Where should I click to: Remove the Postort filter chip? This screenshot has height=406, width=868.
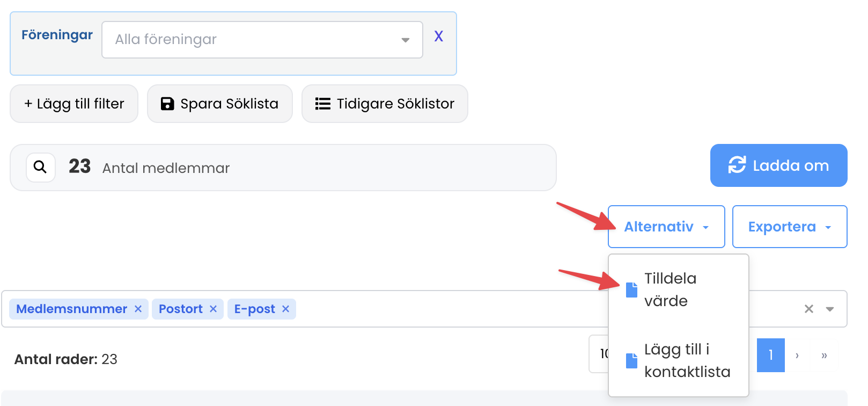[213, 309]
